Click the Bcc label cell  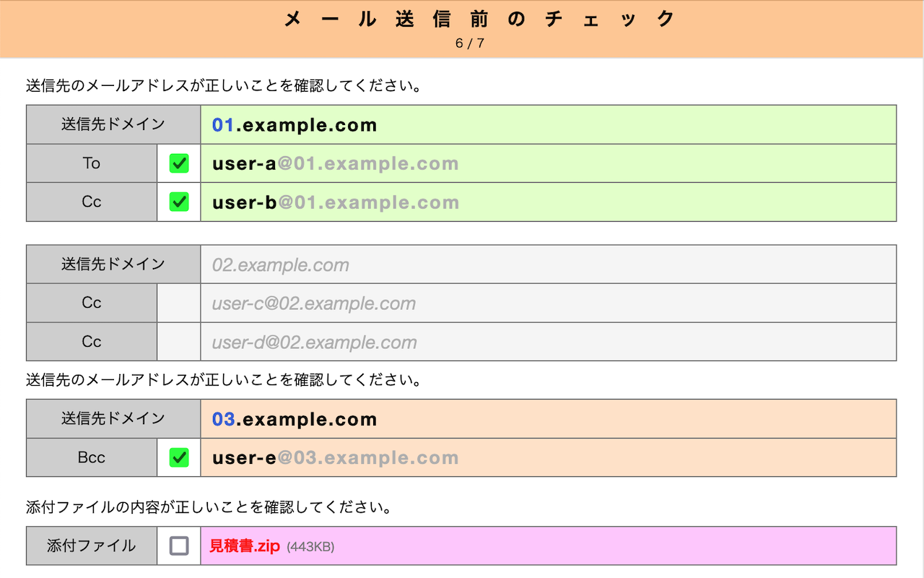[x=92, y=457]
